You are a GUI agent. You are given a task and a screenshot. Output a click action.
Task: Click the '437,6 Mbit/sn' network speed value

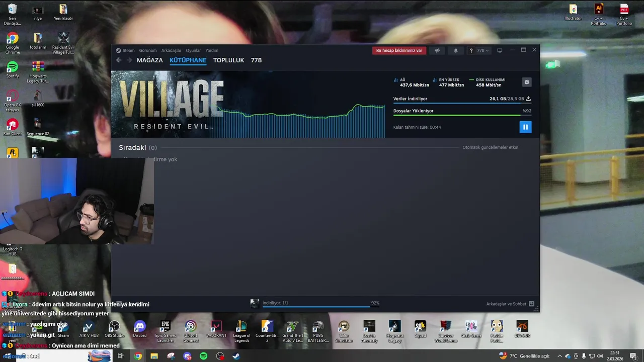click(415, 85)
